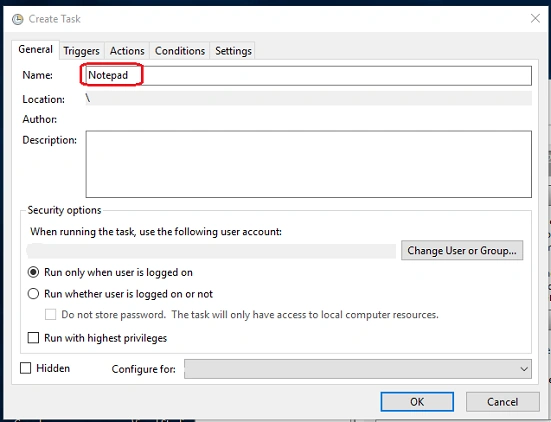Click the Security options group label
This screenshot has height=422, width=551.
[x=64, y=210]
